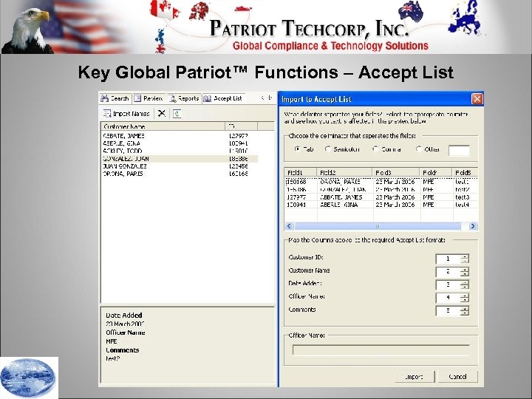Select the ORONA, PARIS row in the customer list
Viewport: 532px width, 399px height.
tap(180, 174)
